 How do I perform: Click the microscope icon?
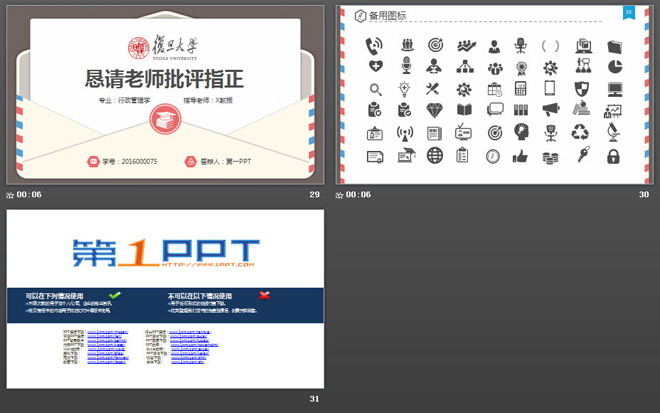coord(613,133)
